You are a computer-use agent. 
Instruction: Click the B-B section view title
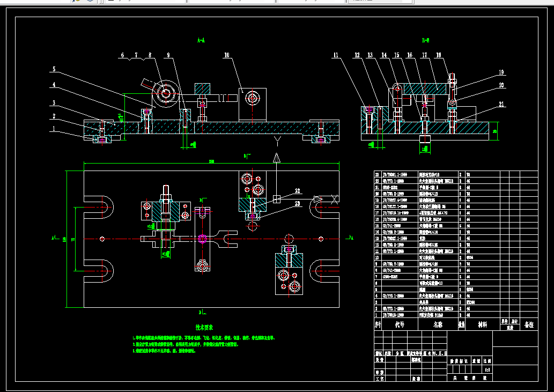click(x=425, y=40)
